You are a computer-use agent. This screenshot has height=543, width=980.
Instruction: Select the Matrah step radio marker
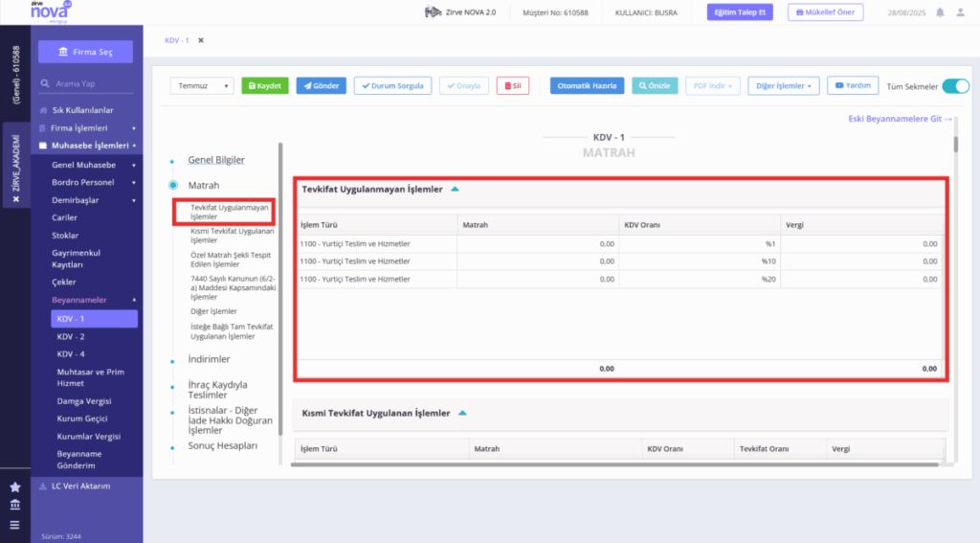(173, 185)
